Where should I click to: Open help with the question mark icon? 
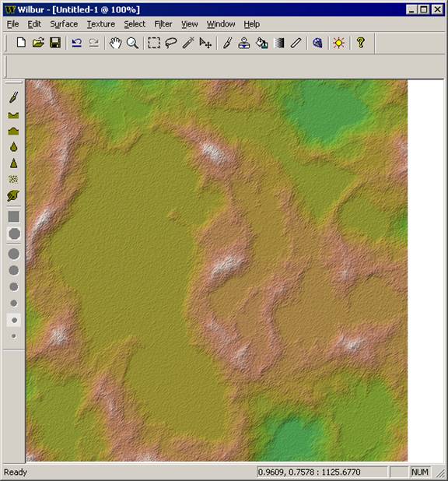tap(361, 43)
